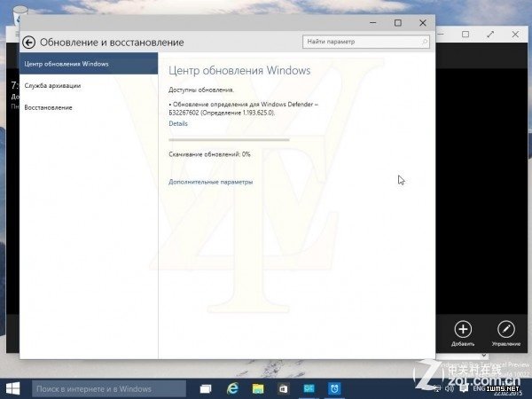Click the Windows Defender update description text
The width and height of the screenshot is (532, 399).
[x=243, y=108]
